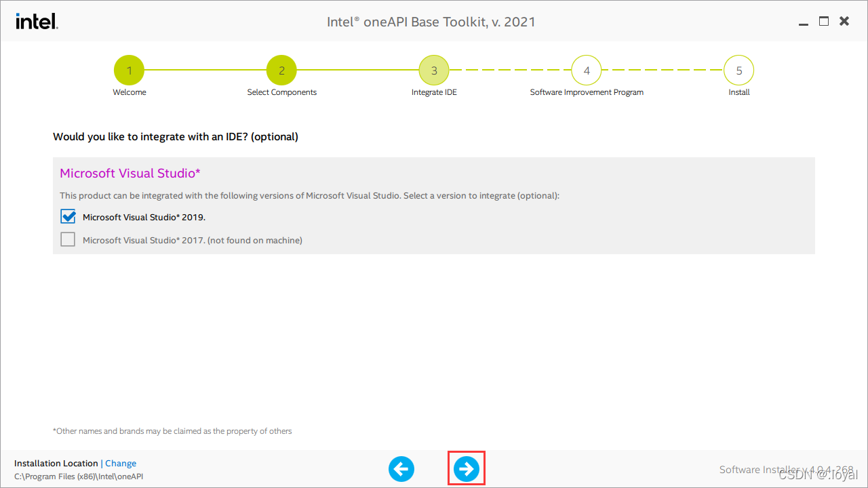Uncheck Microsoft Visual Studio 2019 checkbox
This screenshot has height=488, width=868.
pyautogui.click(x=68, y=217)
